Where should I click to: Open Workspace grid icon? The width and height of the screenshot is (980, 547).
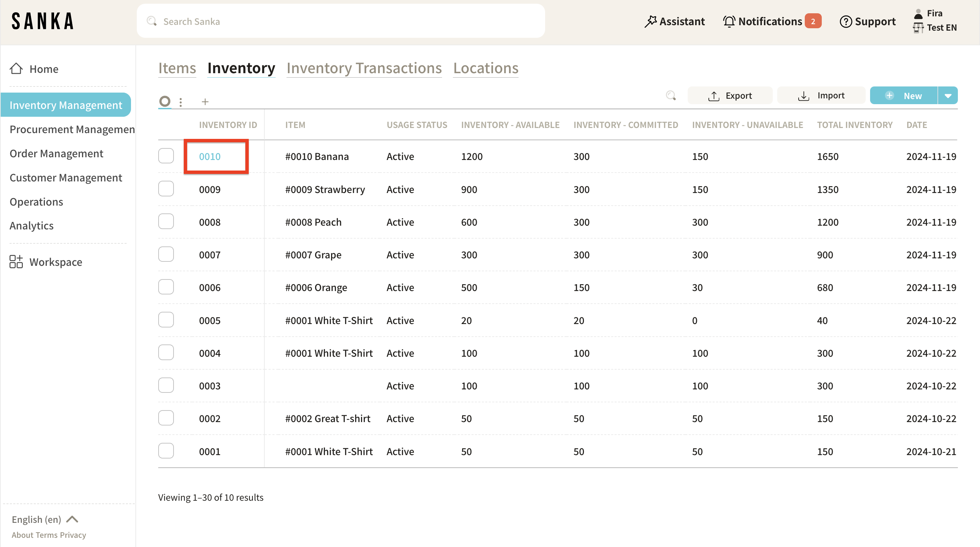16,262
